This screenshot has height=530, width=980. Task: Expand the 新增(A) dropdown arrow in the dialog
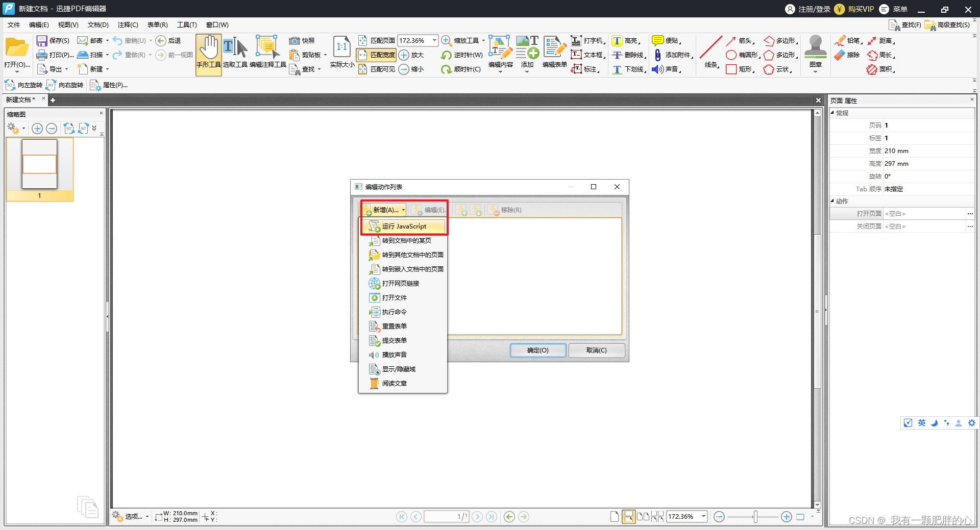[403, 210]
